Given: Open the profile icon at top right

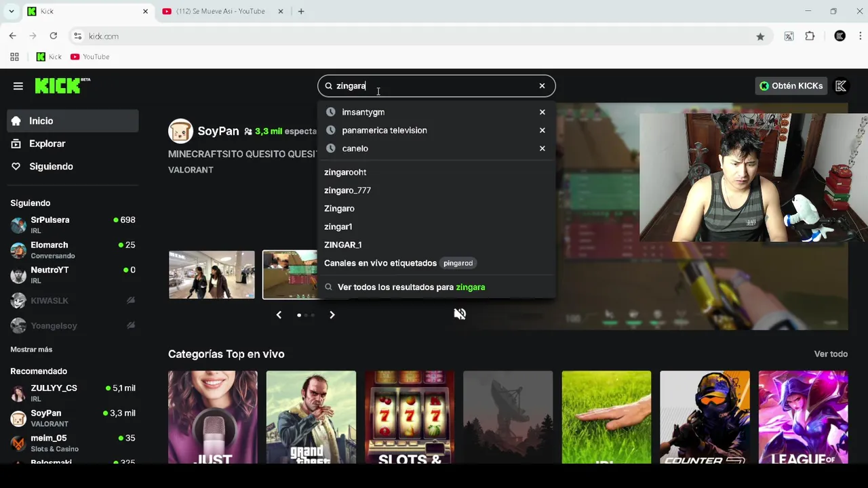Looking at the screenshot, I should click(841, 86).
